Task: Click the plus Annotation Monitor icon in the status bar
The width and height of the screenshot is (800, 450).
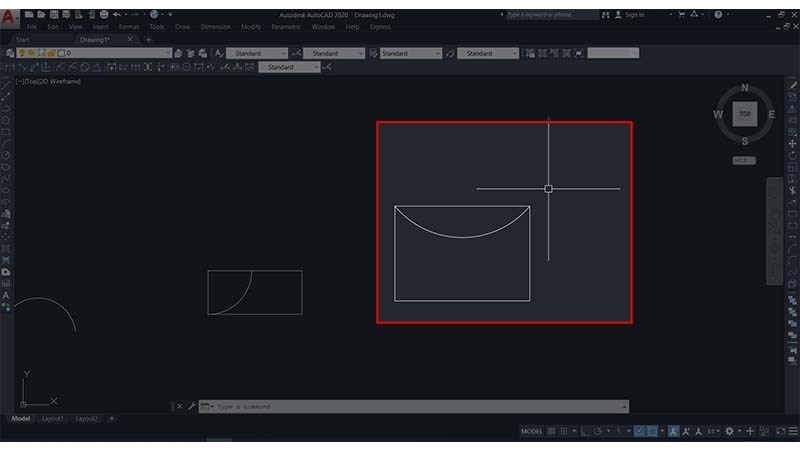Action: click(750, 432)
